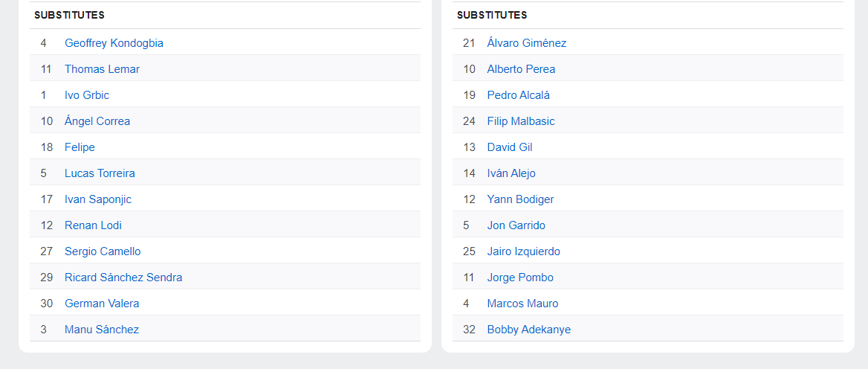
Task: Click Ricard Sánchez Sendra link
Action: tap(123, 277)
